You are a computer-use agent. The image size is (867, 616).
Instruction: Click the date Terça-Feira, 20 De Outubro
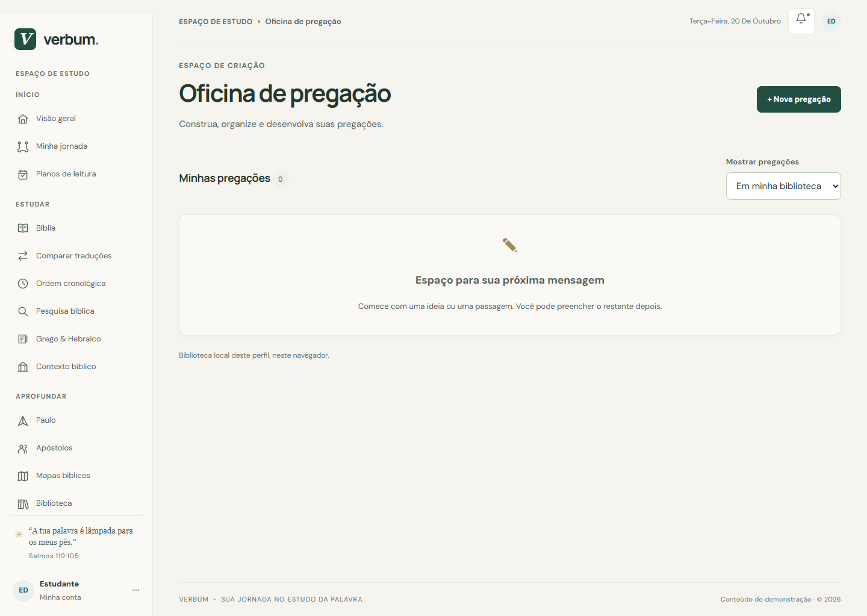pos(735,21)
